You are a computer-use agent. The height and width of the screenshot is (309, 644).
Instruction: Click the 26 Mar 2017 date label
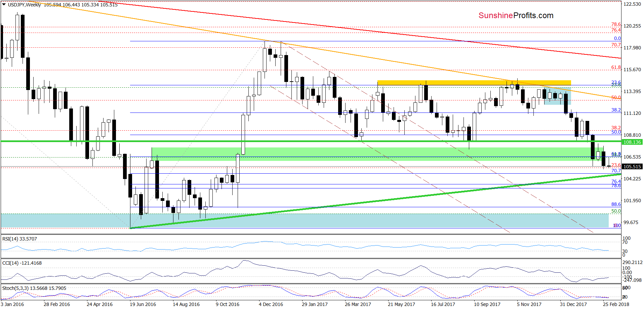coord(358,304)
